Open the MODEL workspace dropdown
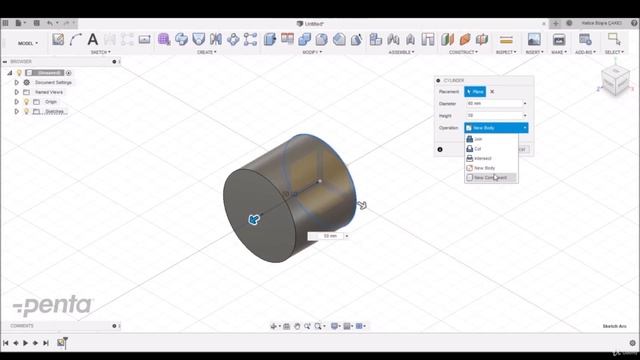640x360 pixels. click(x=28, y=43)
